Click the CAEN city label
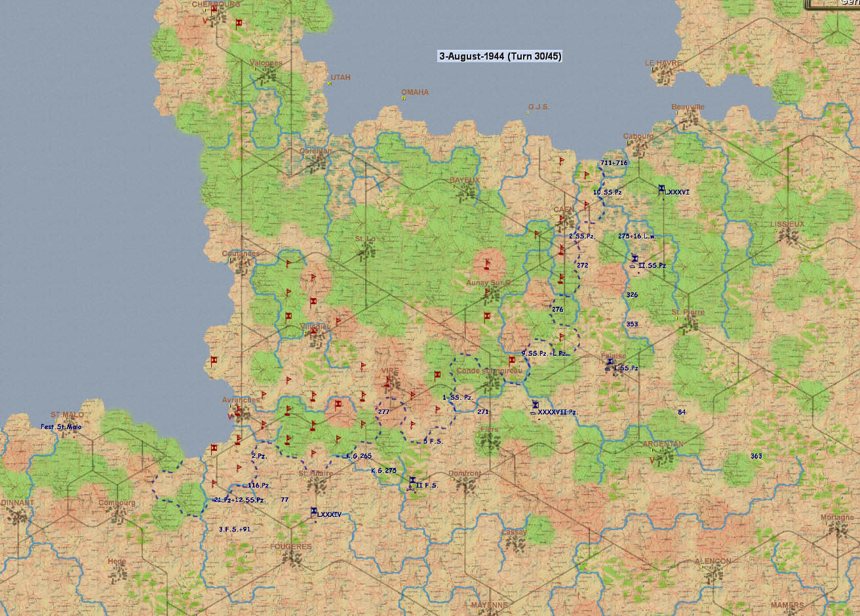 pos(564,210)
